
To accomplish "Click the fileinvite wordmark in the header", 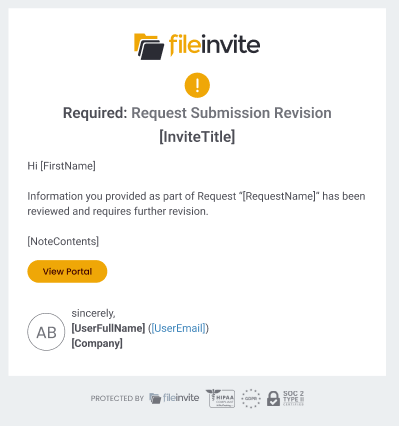I will tap(214, 45).
